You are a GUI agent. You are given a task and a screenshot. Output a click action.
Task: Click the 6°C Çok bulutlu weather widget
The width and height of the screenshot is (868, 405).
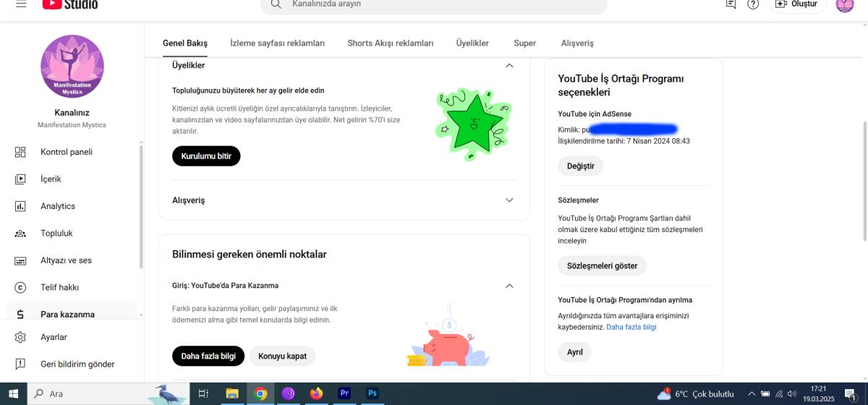(695, 394)
